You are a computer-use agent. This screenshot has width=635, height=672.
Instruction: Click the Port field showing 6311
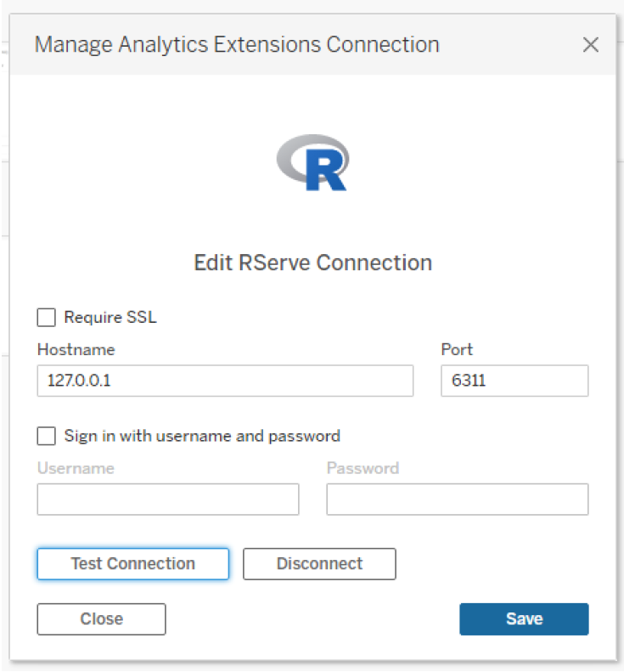(514, 381)
